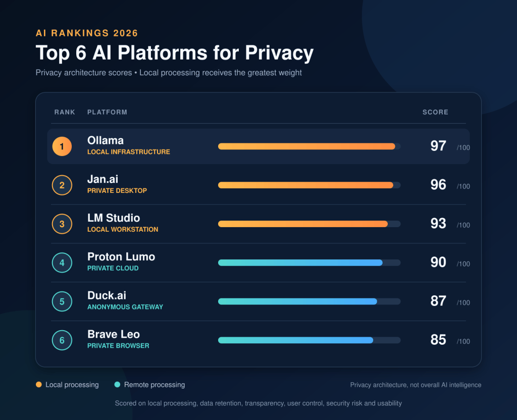Click the teal rank 4 badge
This screenshot has width=517, height=420.
(x=62, y=262)
